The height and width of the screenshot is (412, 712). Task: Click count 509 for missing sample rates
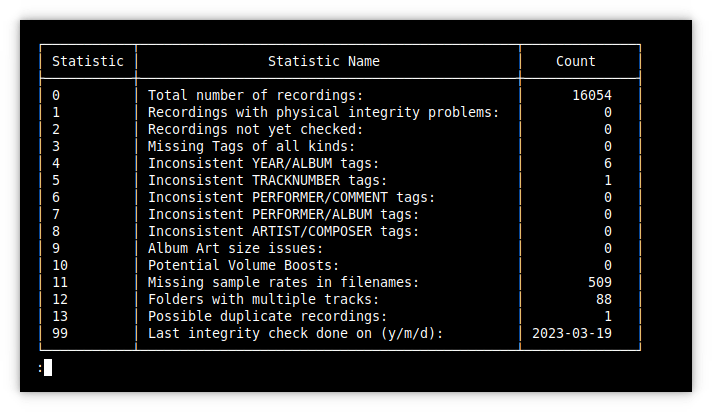tap(600, 283)
